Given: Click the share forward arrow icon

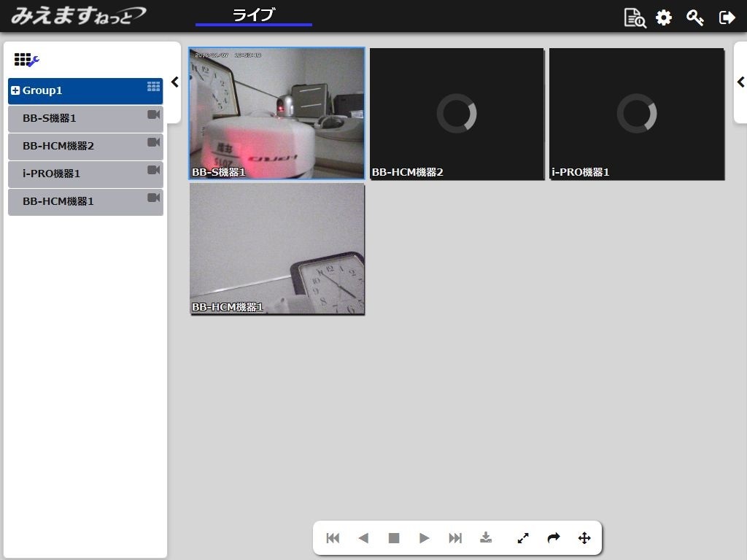Looking at the screenshot, I should 554,538.
